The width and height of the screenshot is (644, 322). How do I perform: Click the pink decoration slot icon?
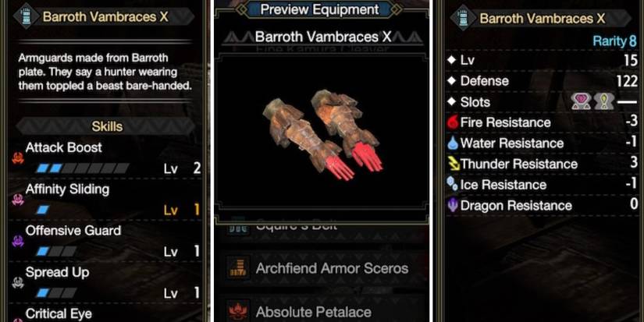(x=582, y=101)
